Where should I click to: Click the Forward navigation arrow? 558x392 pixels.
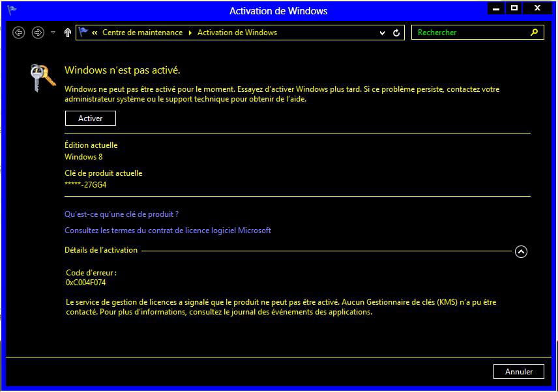click(x=38, y=33)
